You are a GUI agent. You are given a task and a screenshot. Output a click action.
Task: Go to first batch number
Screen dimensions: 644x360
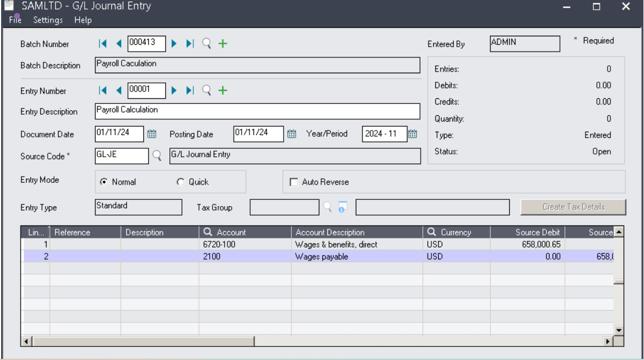point(103,44)
